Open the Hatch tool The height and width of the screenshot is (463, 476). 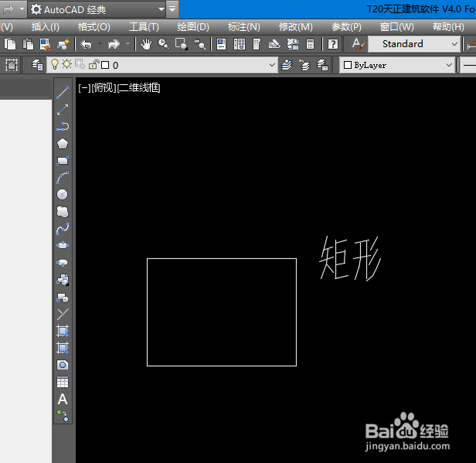[x=63, y=331]
